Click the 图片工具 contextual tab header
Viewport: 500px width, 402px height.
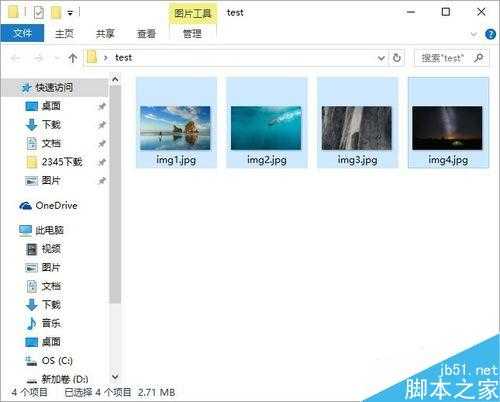[x=193, y=13]
